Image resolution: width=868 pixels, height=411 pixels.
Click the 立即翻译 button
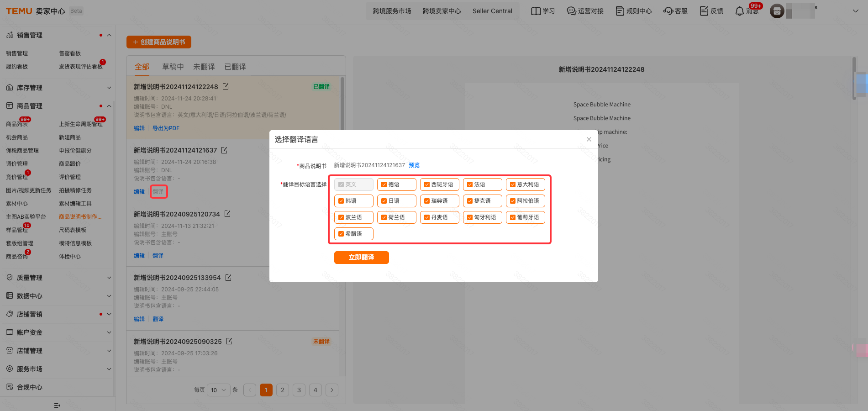(x=361, y=258)
